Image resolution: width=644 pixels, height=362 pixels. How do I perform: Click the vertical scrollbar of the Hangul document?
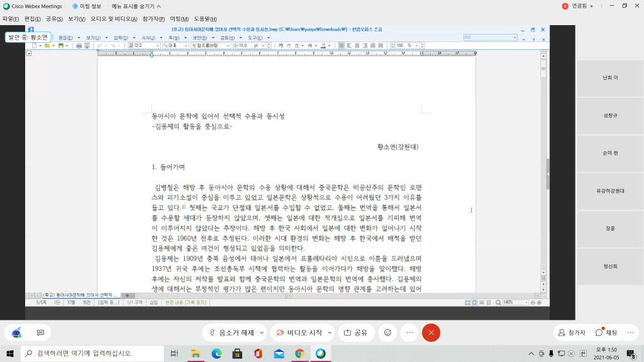543,163
